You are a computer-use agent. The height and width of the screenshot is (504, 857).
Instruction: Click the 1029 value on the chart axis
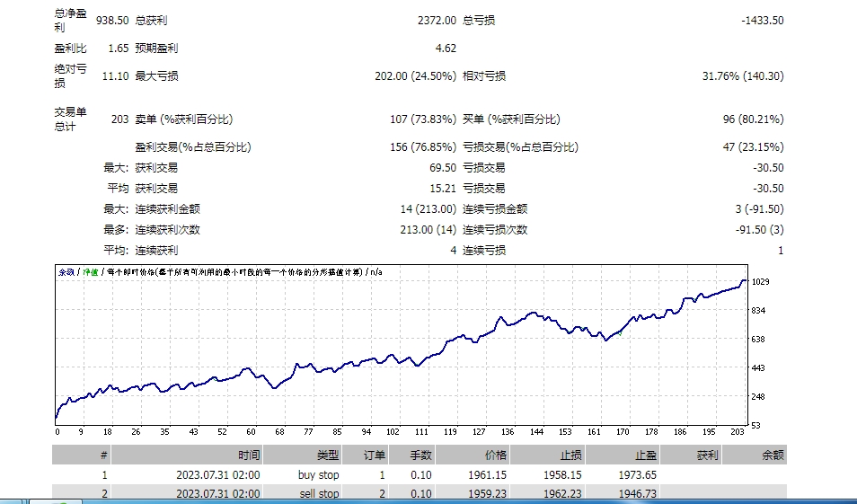[761, 282]
